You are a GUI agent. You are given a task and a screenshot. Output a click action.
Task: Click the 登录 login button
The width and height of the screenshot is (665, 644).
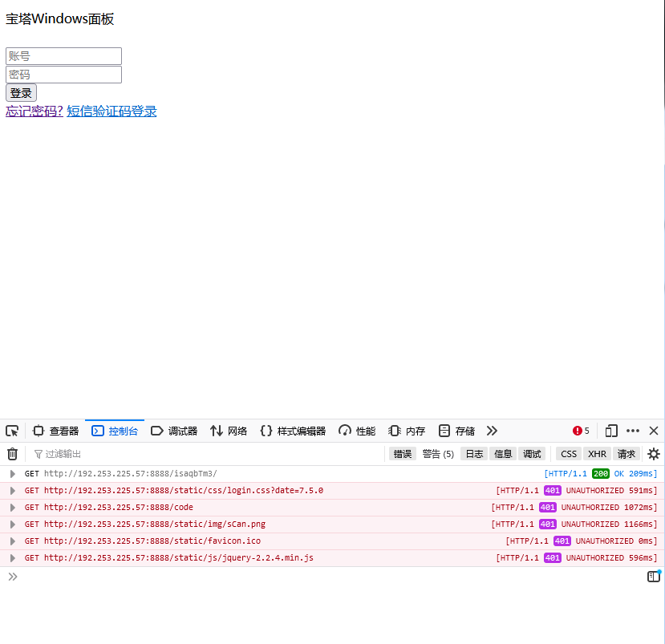21,93
